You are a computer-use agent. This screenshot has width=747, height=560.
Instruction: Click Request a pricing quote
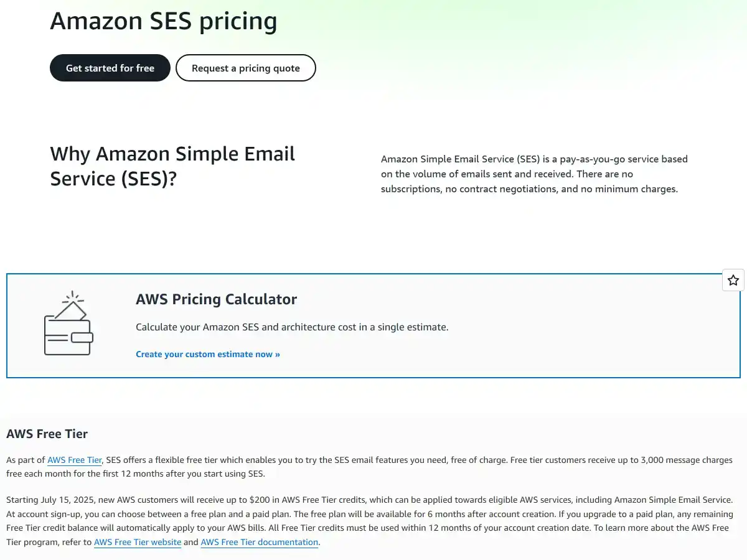click(x=245, y=68)
